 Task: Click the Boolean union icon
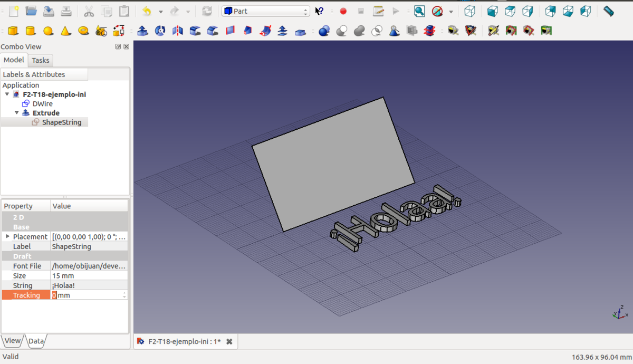pyautogui.click(x=359, y=31)
